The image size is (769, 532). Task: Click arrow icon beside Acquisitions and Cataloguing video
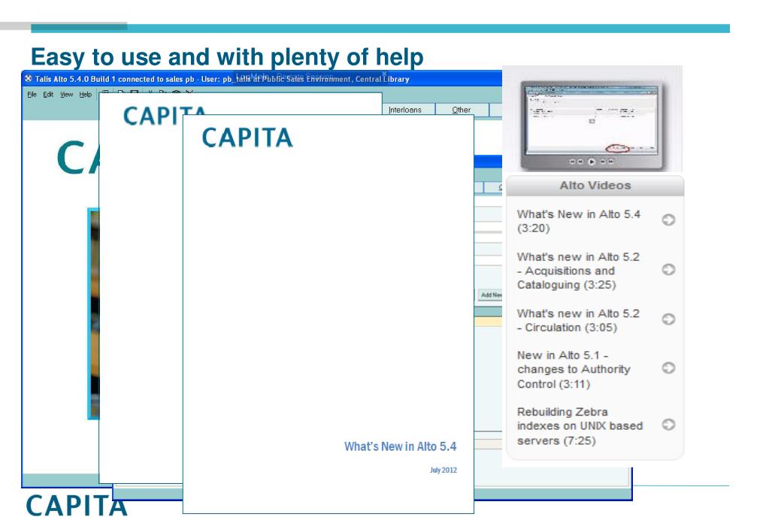coord(668,270)
